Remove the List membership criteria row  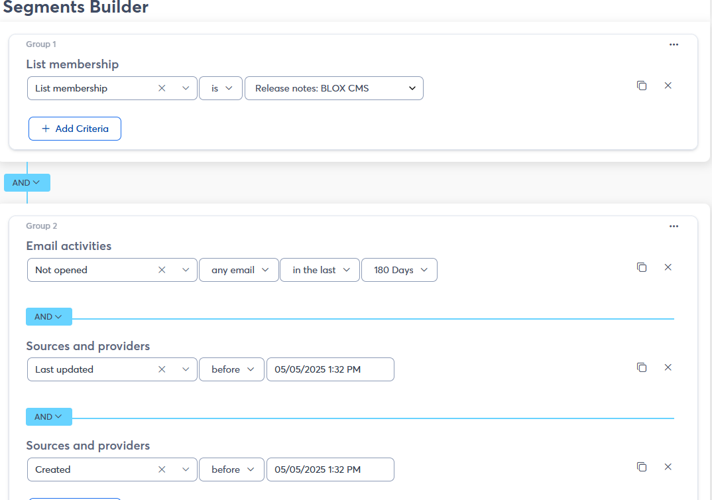tap(668, 86)
